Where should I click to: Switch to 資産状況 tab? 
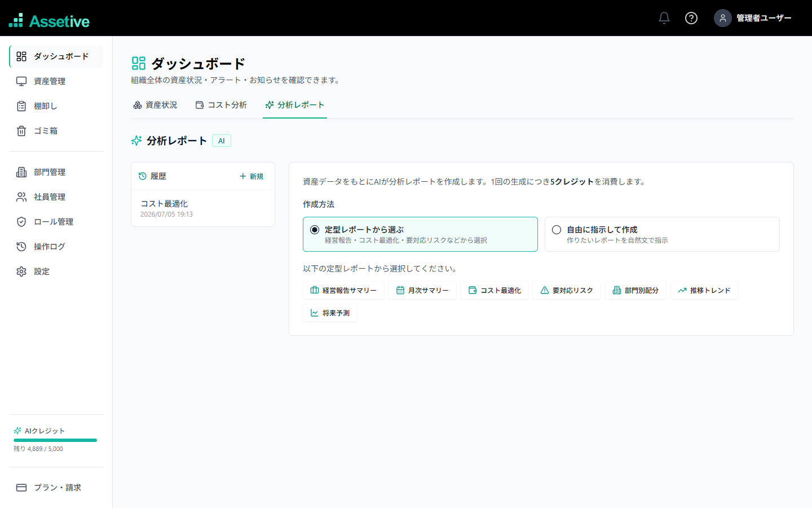click(x=155, y=105)
